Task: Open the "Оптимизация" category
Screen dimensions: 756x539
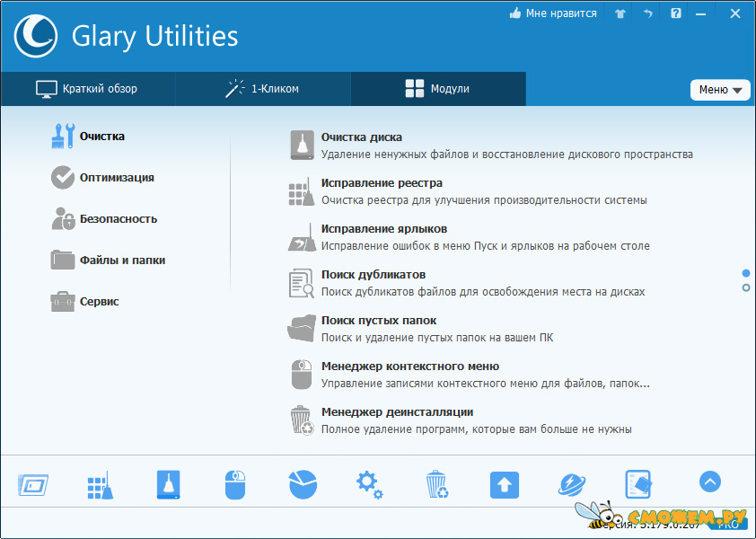Action: (x=102, y=178)
